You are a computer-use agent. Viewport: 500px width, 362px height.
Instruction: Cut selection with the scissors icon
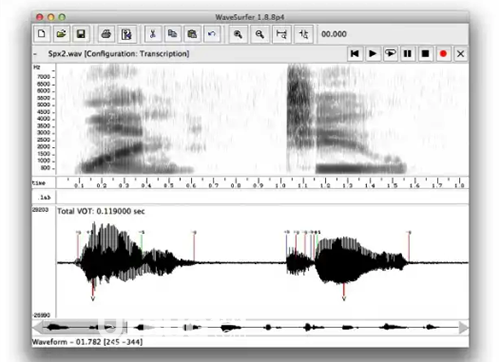tap(153, 34)
